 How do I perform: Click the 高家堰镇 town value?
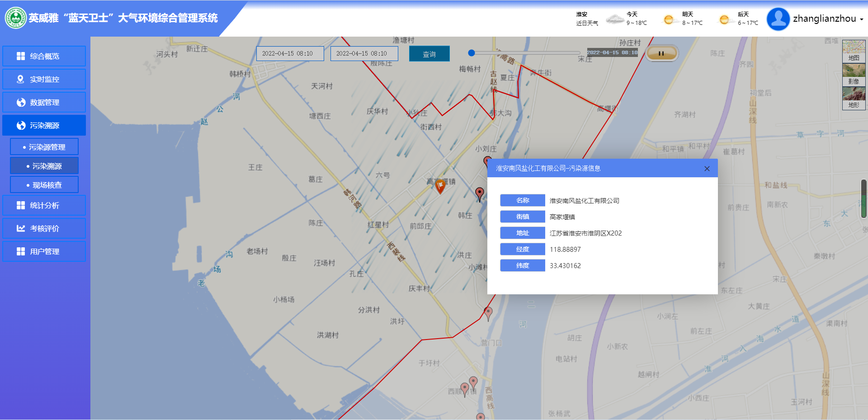coord(562,217)
